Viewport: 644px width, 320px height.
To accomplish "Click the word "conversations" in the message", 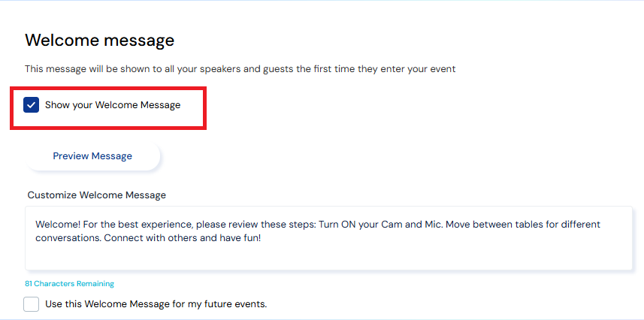I will pos(68,237).
